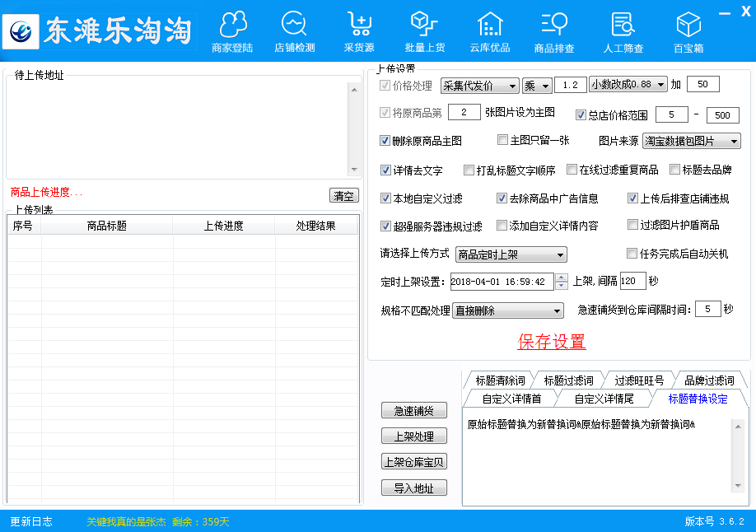Enable the 主图只留一张 checkbox
This screenshot has height=532, width=756.
(x=502, y=139)
